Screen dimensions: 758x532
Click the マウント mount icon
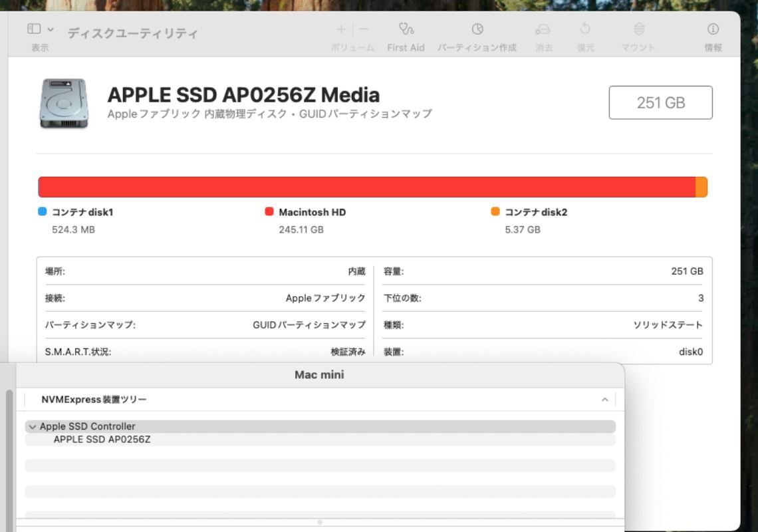click(638, 30)
